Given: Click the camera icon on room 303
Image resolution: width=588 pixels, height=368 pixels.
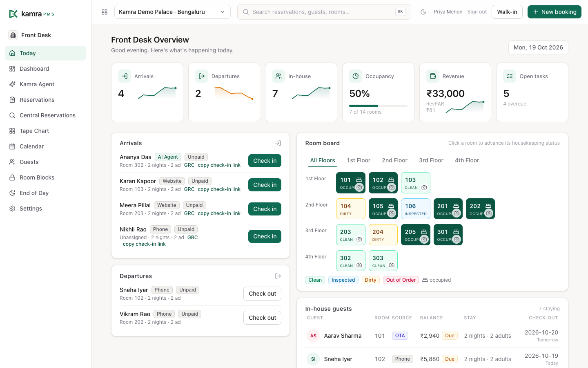Looking at the screenshot, I should 392,265.
